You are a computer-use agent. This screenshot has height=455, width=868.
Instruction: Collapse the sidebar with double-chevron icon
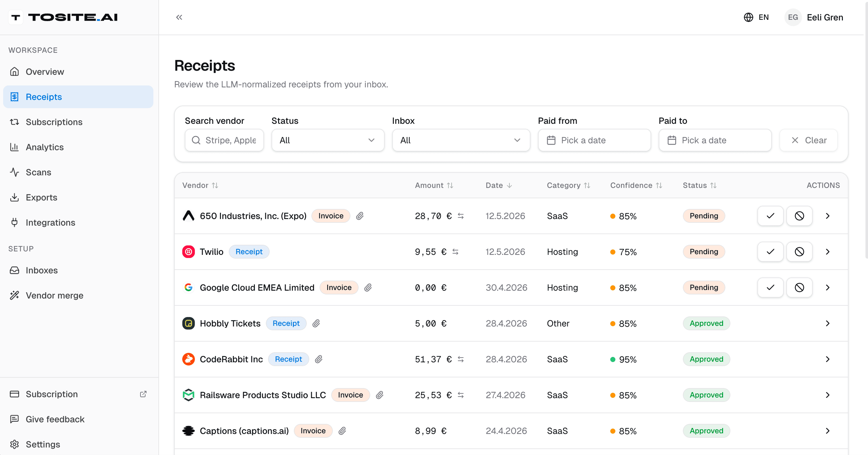tap(179, 17)
